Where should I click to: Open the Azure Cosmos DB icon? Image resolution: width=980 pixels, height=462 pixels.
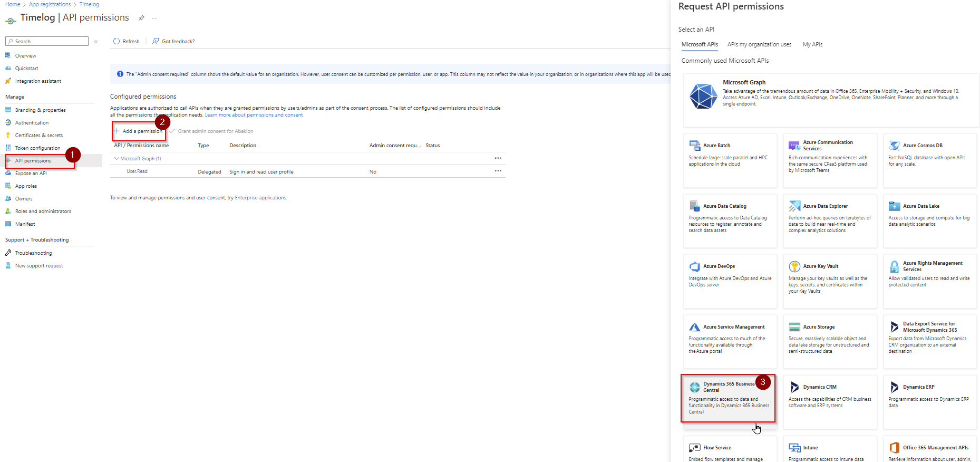tap(894, 146)
